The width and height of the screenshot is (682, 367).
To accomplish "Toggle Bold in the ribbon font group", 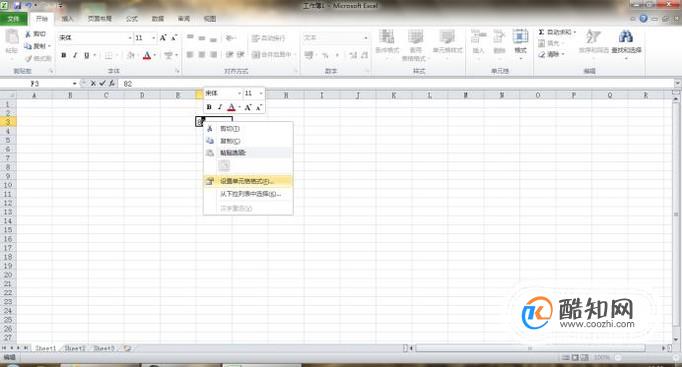I will click(64, 55).
